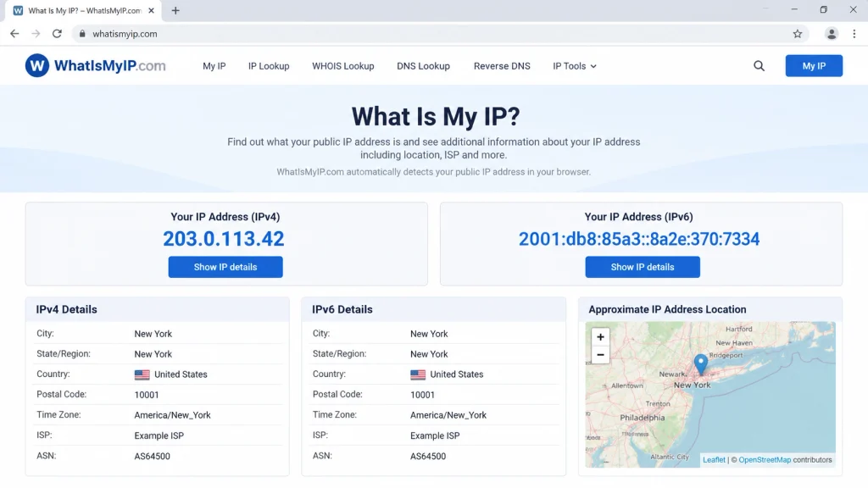This screenshot has width=868, height=488.
Task: Switch to the What Is My IP tab
Action: coord(83,10)
